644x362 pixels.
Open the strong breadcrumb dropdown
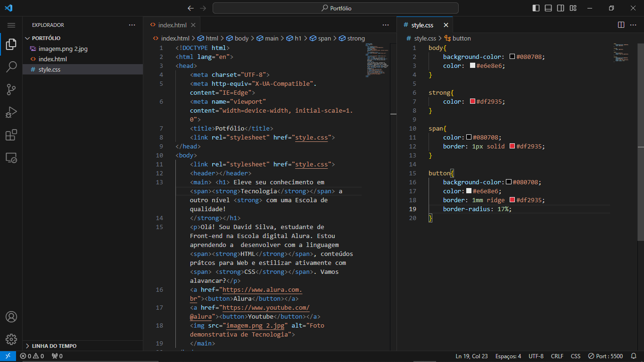coord(352,38)
